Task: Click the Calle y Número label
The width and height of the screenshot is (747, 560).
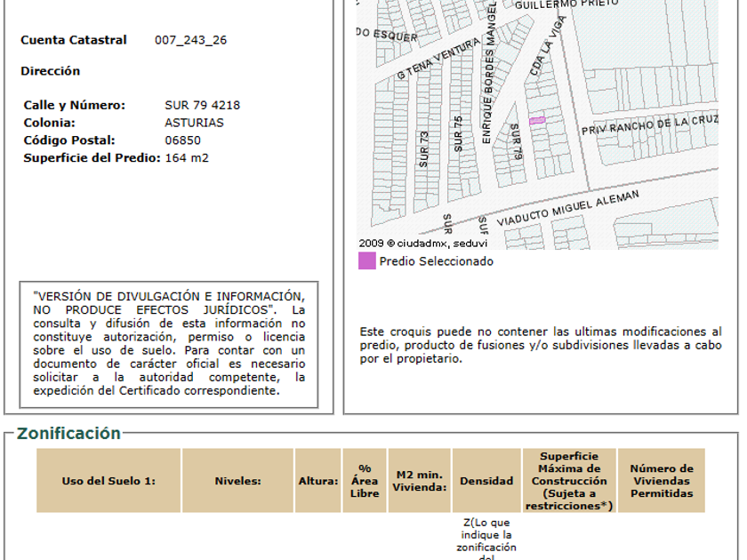Action: pyautogui.click(x=75, y=105)
